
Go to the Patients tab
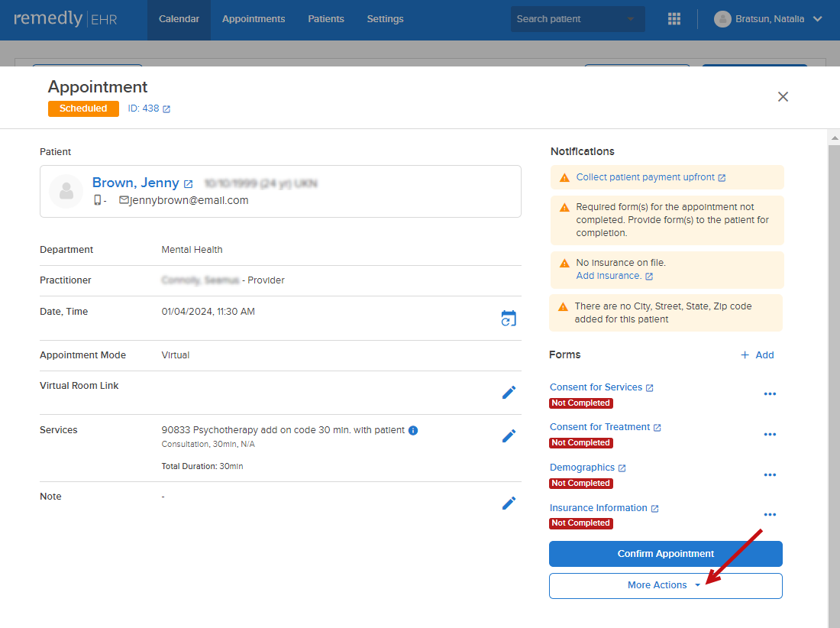pyautogui.click(x=326, y=19)
